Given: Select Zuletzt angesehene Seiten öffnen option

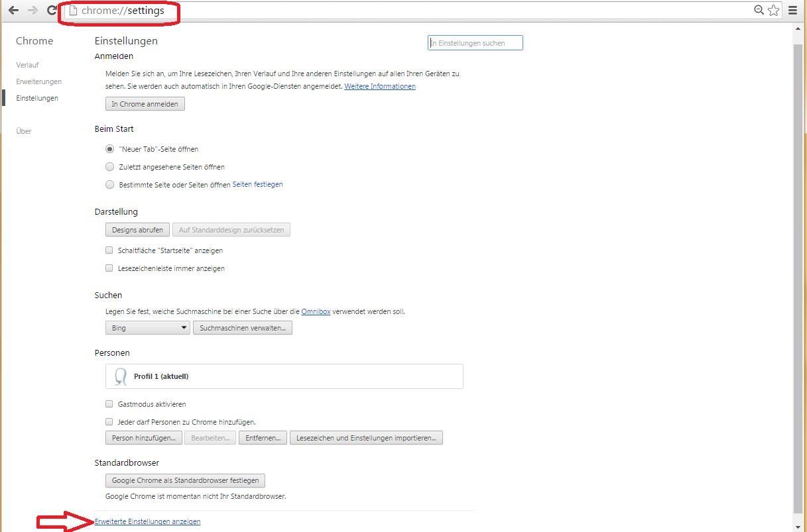Looking at the screenshot, I should [x=110, y=167].
